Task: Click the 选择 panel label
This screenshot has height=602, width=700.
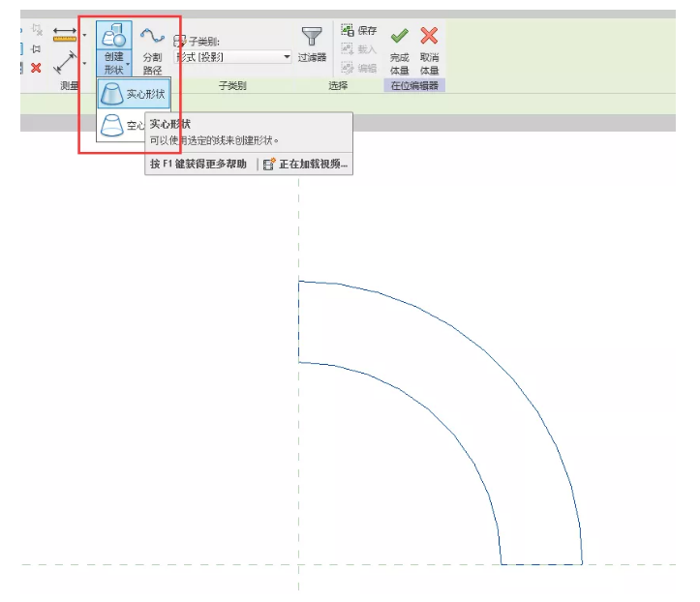Action: [338, 85]
